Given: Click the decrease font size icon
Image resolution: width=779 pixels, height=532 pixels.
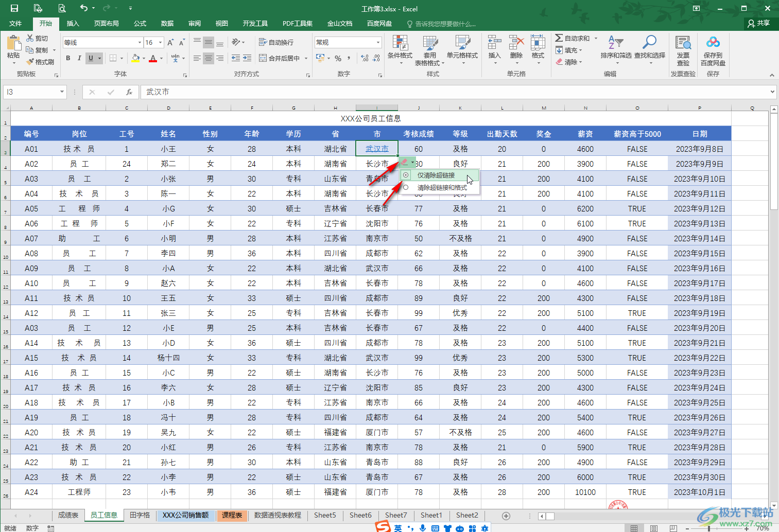Looking at the screenshot, I should click(x=182, y=42).
